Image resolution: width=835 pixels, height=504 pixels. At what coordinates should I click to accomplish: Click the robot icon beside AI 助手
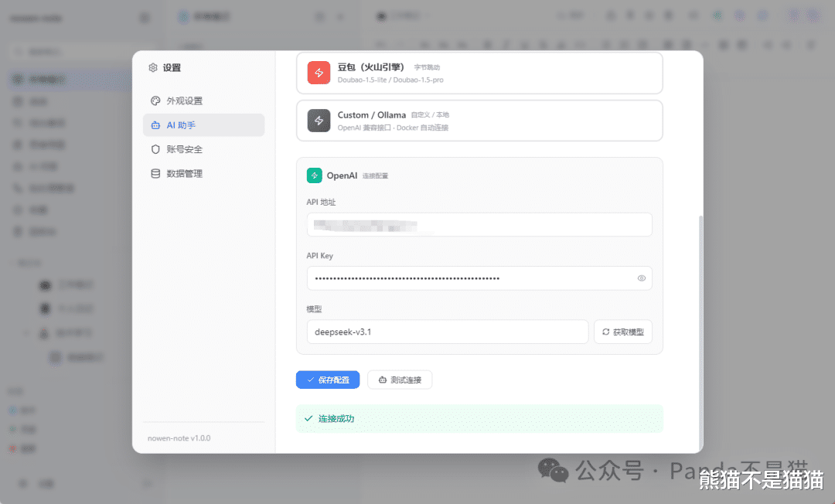point(155,125)
